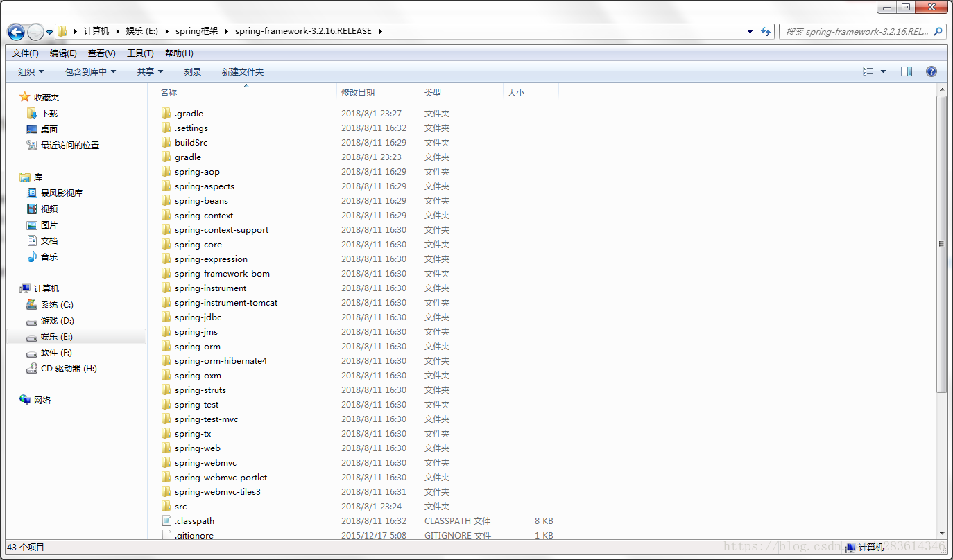Open 桌面 in the sidebar

49,129
